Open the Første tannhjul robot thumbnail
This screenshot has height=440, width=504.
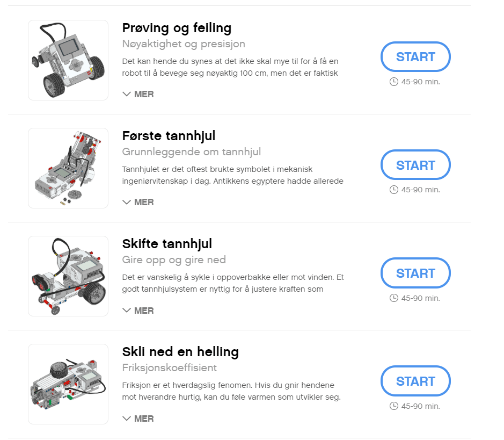tap(68, 168)
